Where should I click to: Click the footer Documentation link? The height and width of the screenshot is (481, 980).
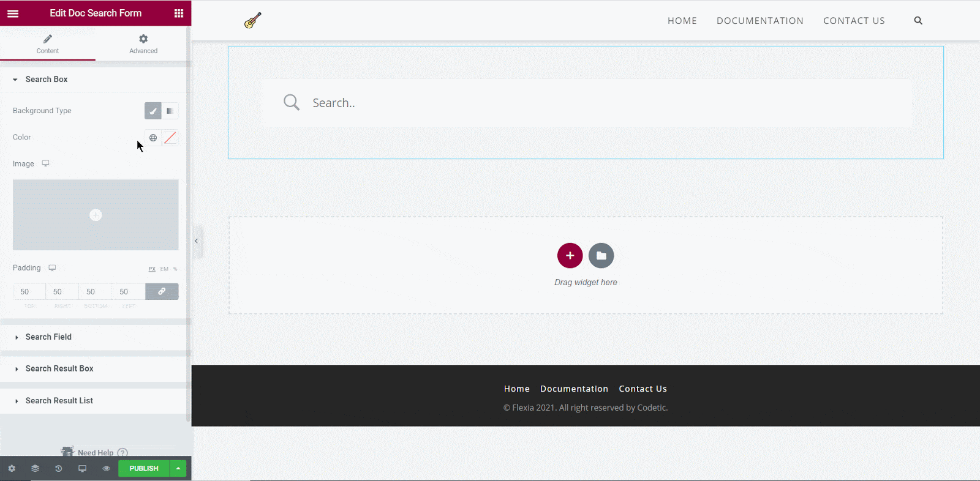pyautogui.click(x=575, y=389)
